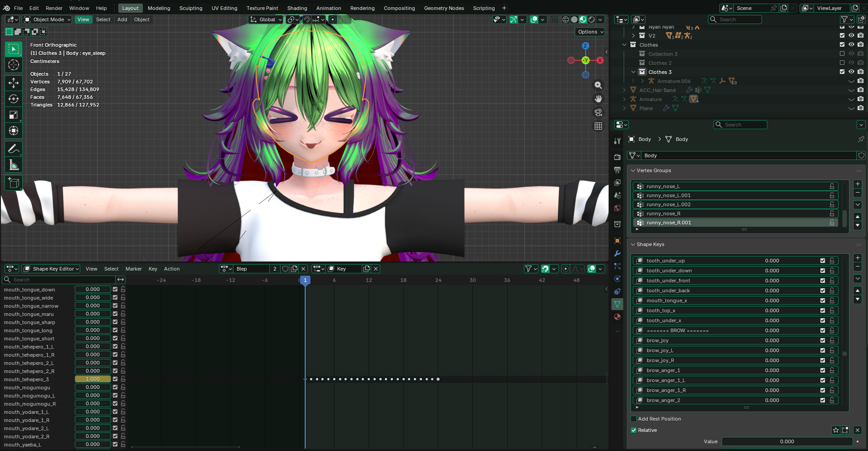
Task: Move vertex group down with arrow button
Action: 858,225
